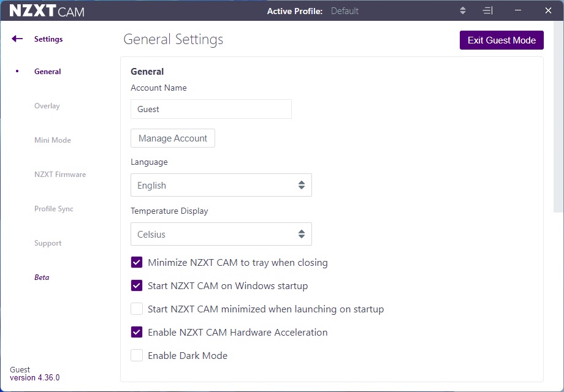564x392 pixels.
Task: Open the Default active profile dropdown
Action: coord(345,11)
